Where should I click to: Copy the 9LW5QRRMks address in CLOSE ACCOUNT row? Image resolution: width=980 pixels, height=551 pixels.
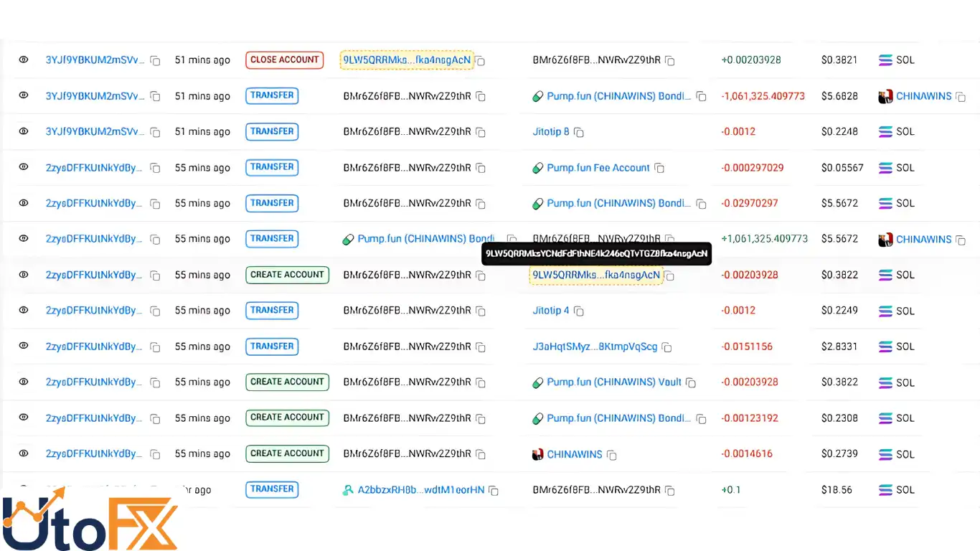(481, 61)
